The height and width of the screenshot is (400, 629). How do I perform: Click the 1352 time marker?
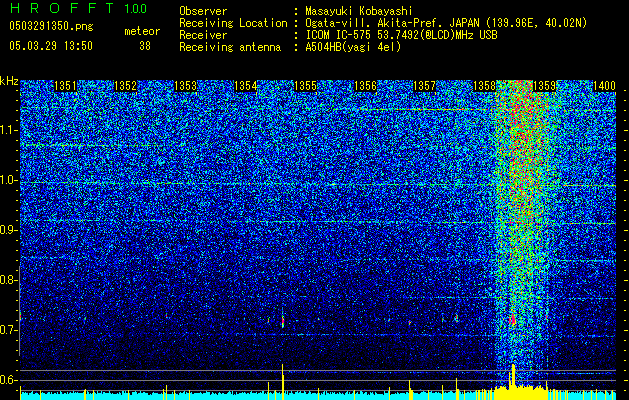pyautogui.click(x=125, y=86)
